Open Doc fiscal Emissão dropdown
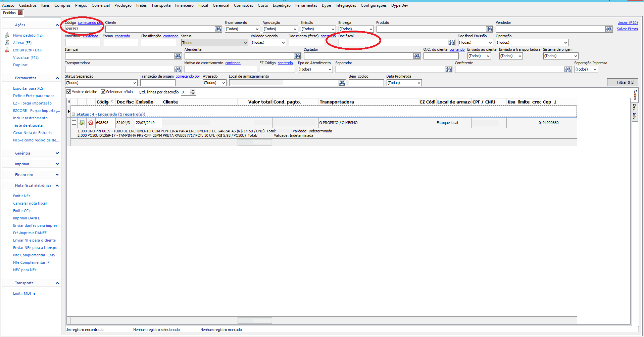The image size is (644, 337). coord(476,43)
